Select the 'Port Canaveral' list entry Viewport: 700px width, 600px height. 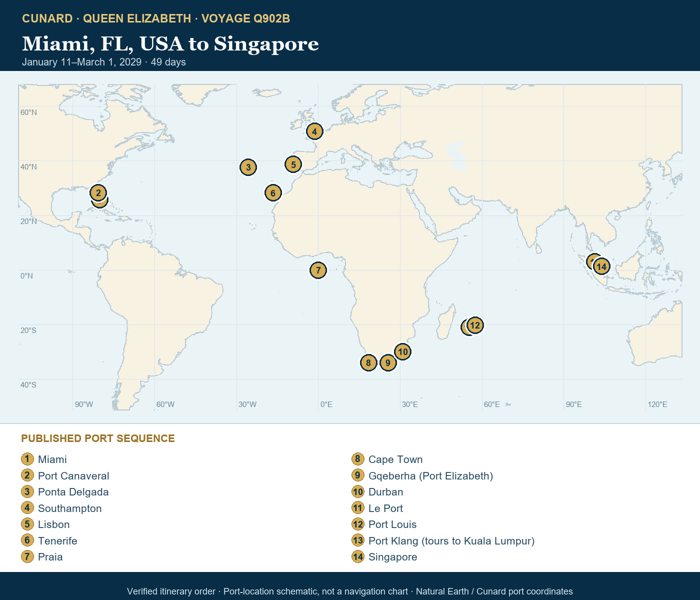[73, 476]
